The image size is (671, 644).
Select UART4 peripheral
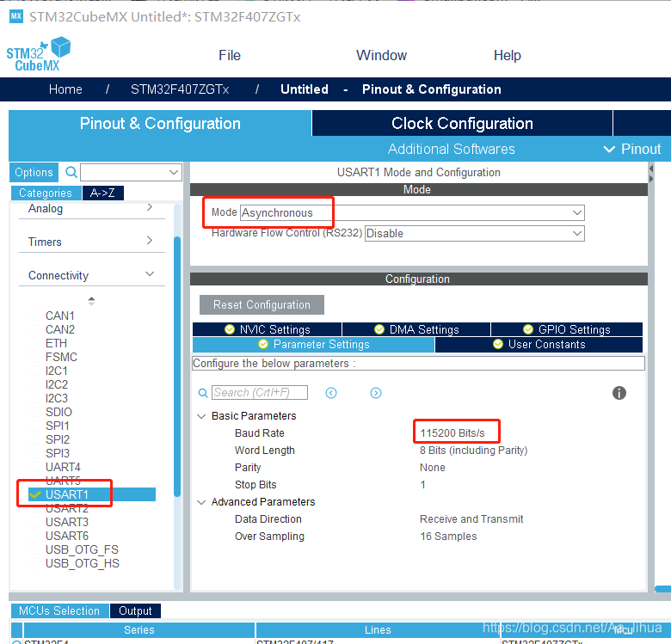point(63,467)
